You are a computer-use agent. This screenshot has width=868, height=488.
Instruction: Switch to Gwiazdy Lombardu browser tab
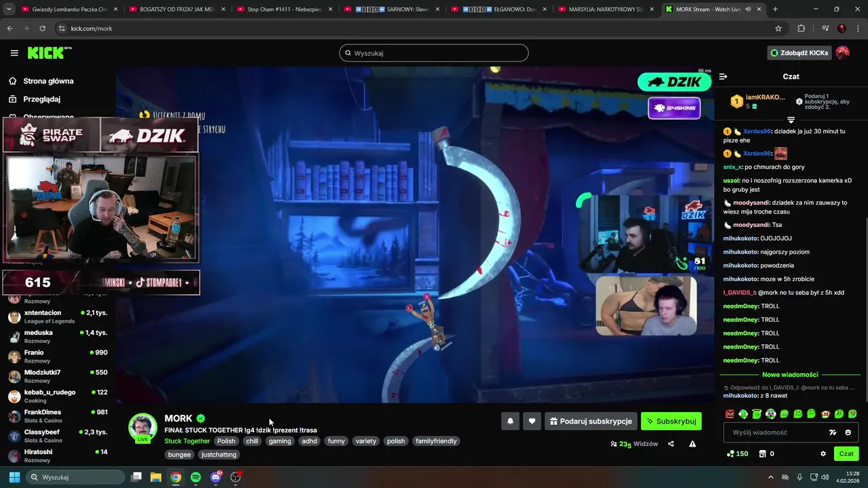coord(69,9)
